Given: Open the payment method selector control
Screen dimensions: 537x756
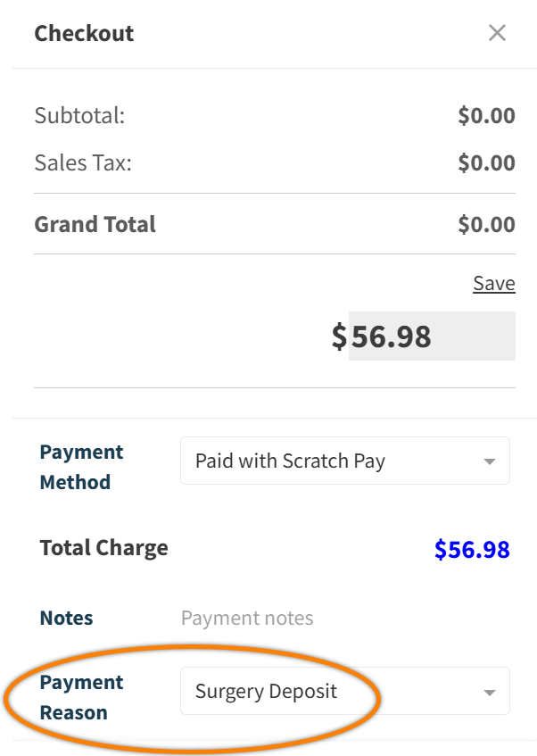Looking at the screenshot, I should 344,461.
